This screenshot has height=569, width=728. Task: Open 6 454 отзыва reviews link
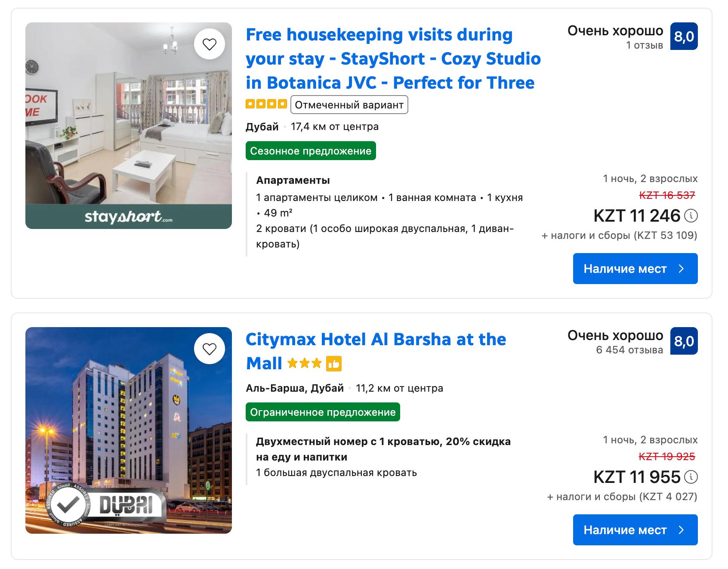tap(629, 350)
